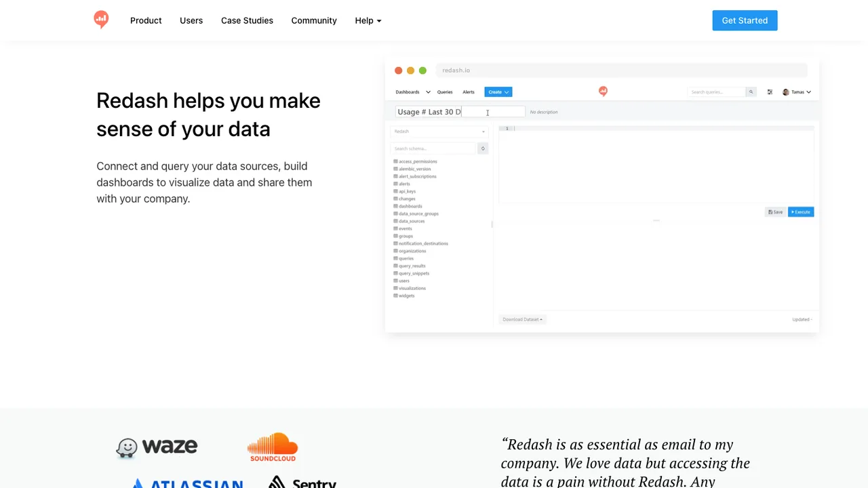This screenshot has height=488, width=868.
Task: Click the table icon beside alerts
Action: pos(396,184)
